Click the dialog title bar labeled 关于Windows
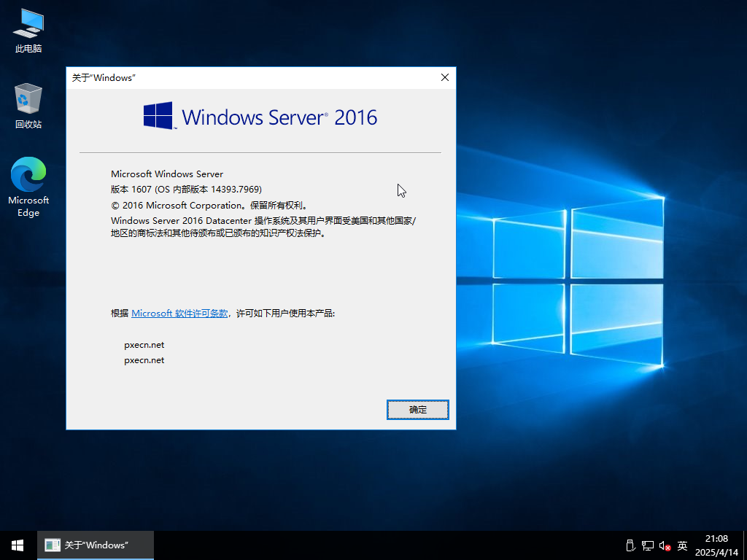The image size is (747, 560). (219, 77)
